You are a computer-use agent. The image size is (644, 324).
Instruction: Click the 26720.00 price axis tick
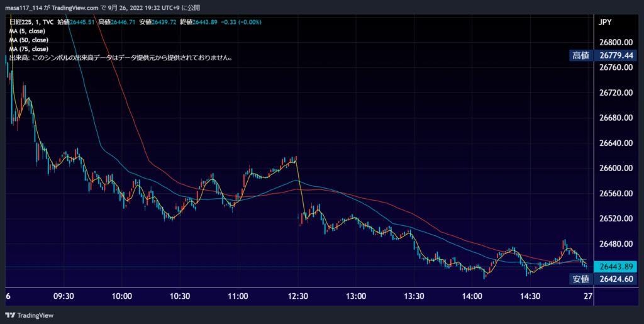tap(616, 93)
